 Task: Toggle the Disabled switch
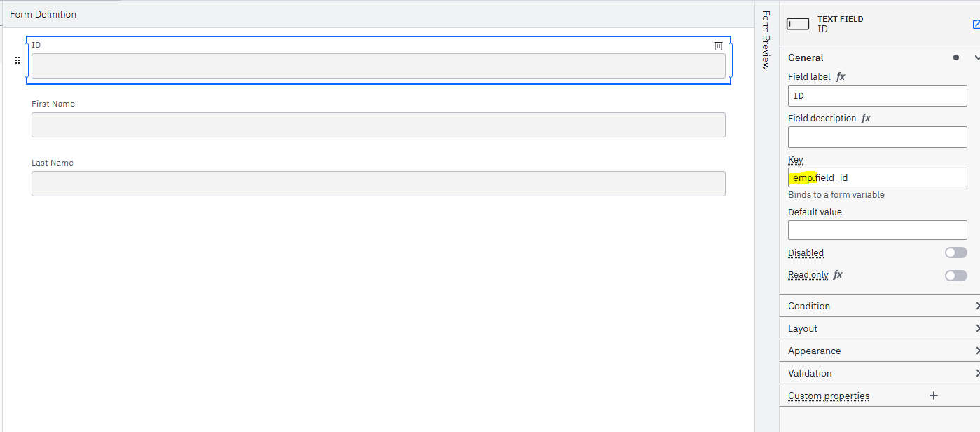click(955, 252)
